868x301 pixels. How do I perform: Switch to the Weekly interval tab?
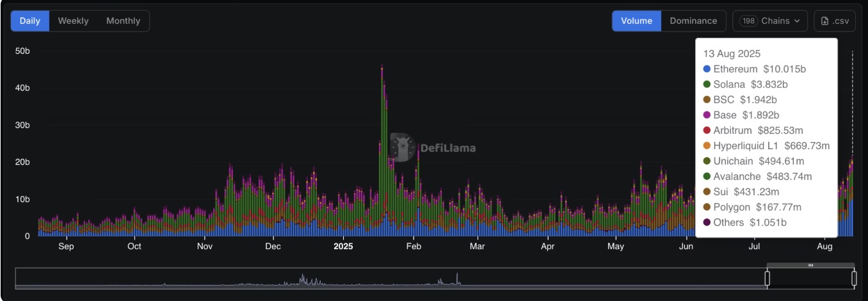pyautogui.click(x=73, y=20)
